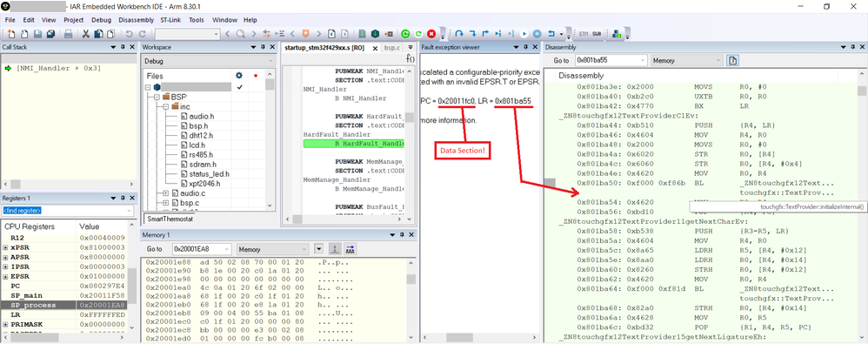868x344 pixels.
Task: Expand the bsp.c file tree node
Action: click(x=166, y=203)
